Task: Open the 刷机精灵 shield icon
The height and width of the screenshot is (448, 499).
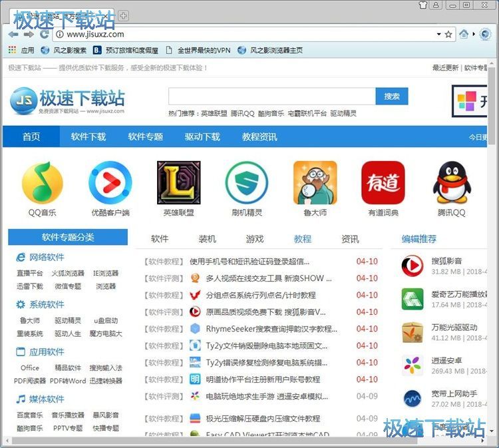Action: pos(247,183)
